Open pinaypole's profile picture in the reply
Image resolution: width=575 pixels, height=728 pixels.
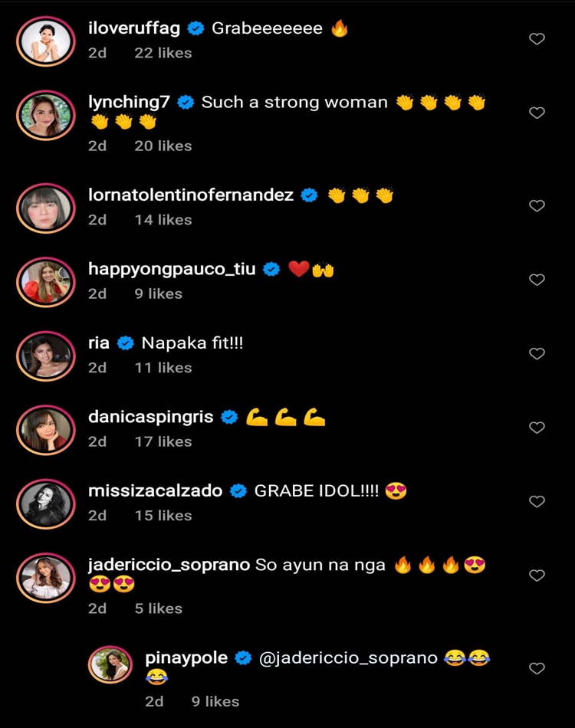point(111,664)
